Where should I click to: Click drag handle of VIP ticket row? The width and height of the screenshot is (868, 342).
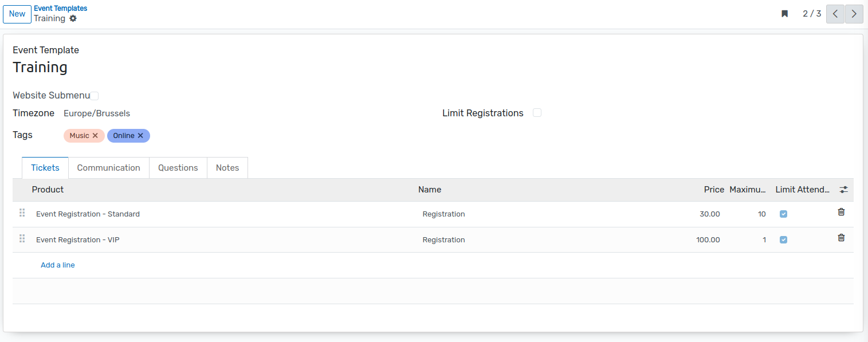tap(22, 238)
